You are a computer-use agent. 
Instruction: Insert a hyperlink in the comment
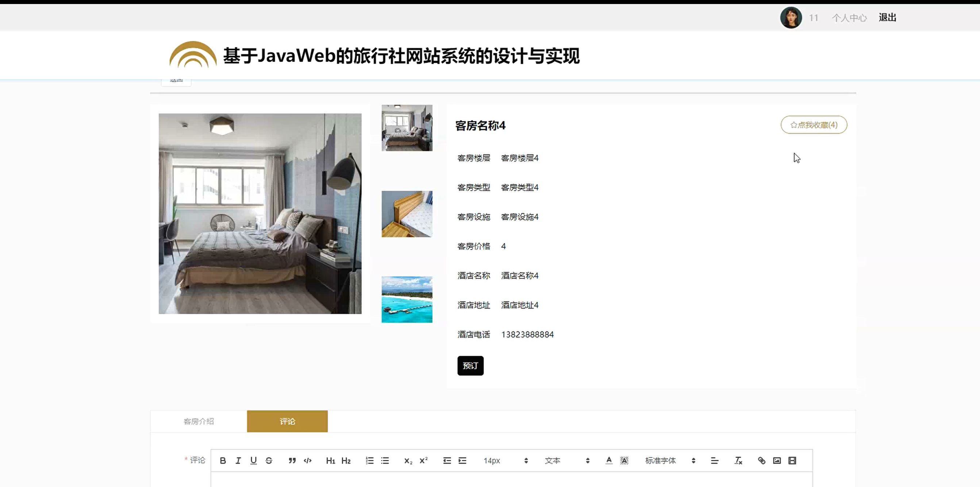762,460
